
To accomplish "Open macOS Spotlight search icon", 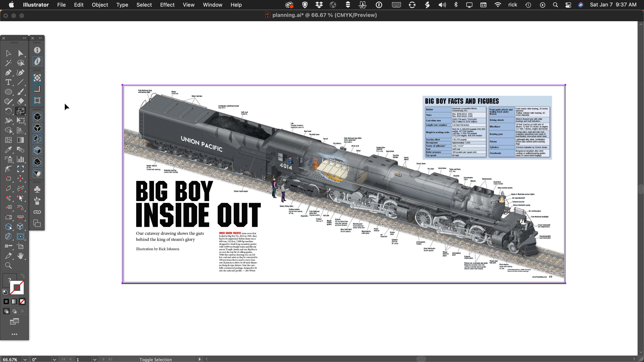I will (x=555, y=5).
